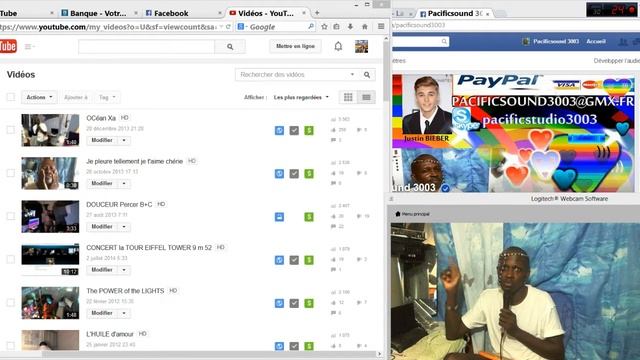Open the Je pleure tellement je l'aime chérie title
The image size is (640, 360).
135,161
